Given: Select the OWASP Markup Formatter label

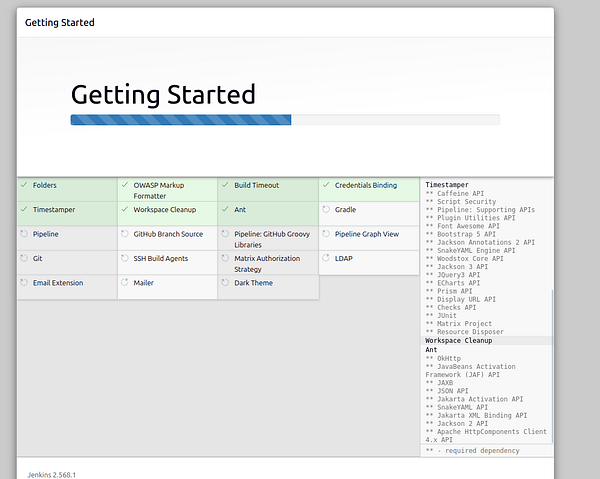Looking at the screenshot, I should 159,191.
